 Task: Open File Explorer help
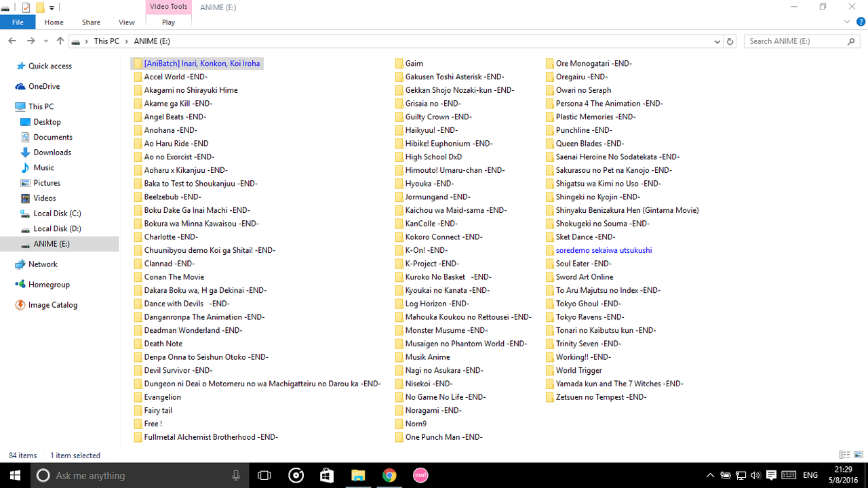(x=859, y=22)
